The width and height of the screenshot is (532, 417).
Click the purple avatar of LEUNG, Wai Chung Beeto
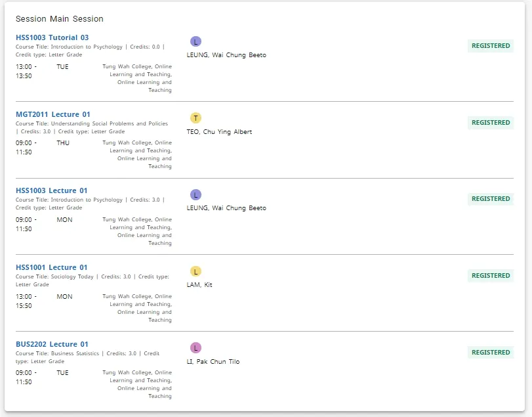tap(194, 41)
